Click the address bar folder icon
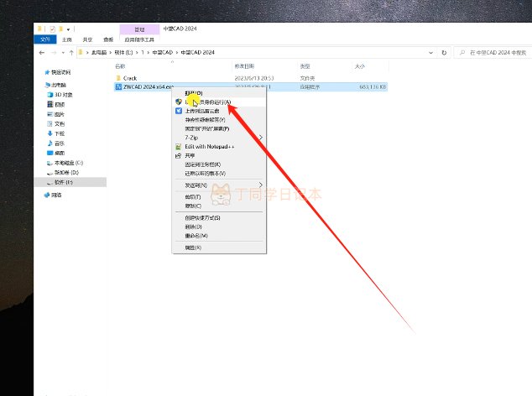This screenshot has width=532, height=396. pyautogui.click(x=81, y=52)
